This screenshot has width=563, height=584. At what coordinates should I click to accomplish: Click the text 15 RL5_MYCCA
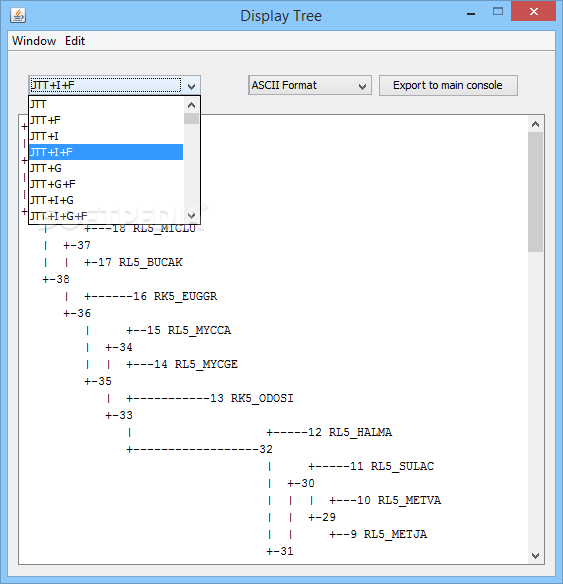click(189, 330)
